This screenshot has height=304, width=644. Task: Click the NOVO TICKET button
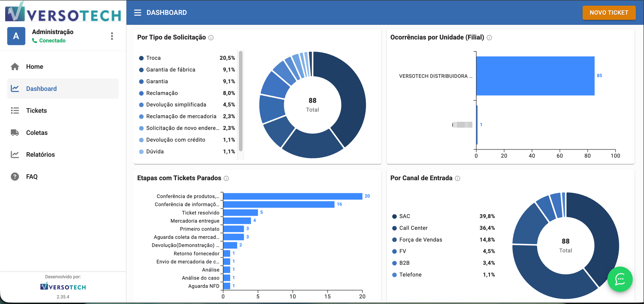tap(609, 13)
